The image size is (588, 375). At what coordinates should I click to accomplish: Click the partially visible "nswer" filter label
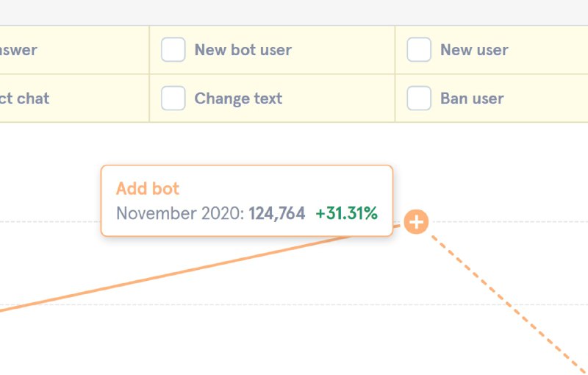click(x=18, y=50)
